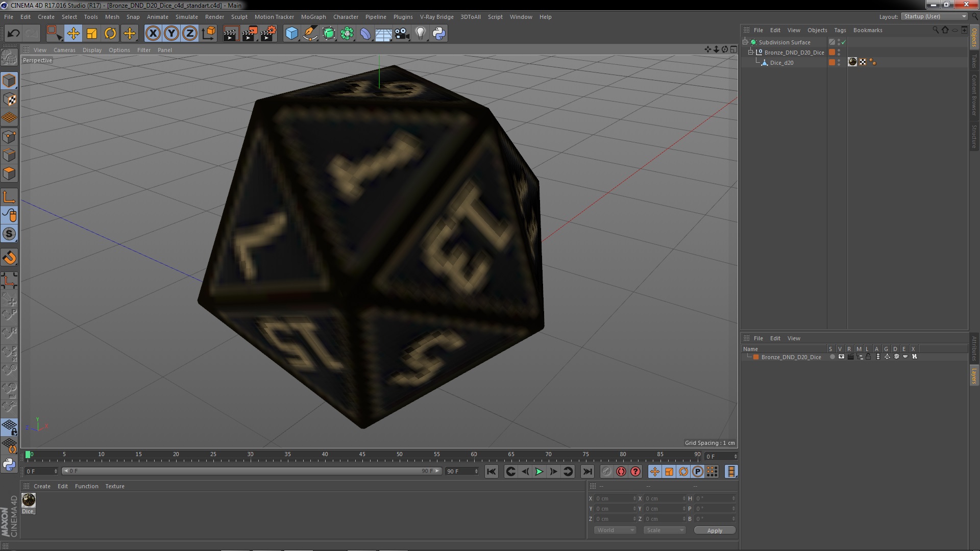The height and width of the screenshot is (551, 980).
Task: Click the material tag on Dice_d20
Action: coord(852,62)
